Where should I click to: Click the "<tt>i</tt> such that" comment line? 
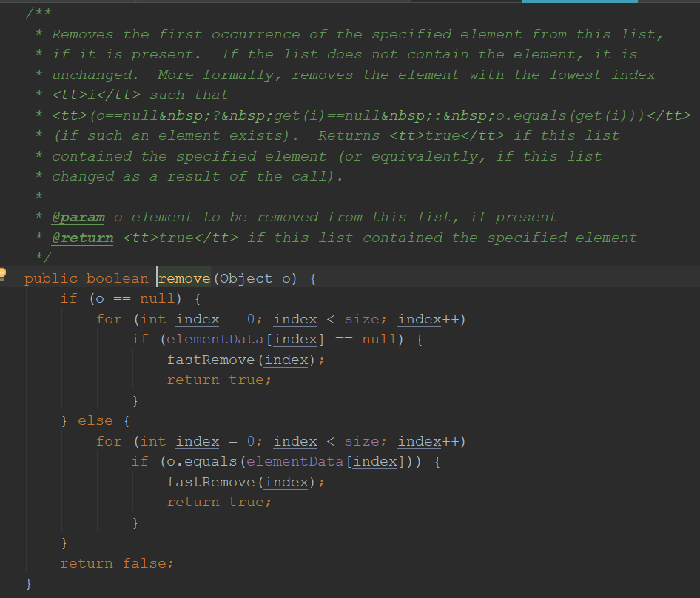[140, 95]
